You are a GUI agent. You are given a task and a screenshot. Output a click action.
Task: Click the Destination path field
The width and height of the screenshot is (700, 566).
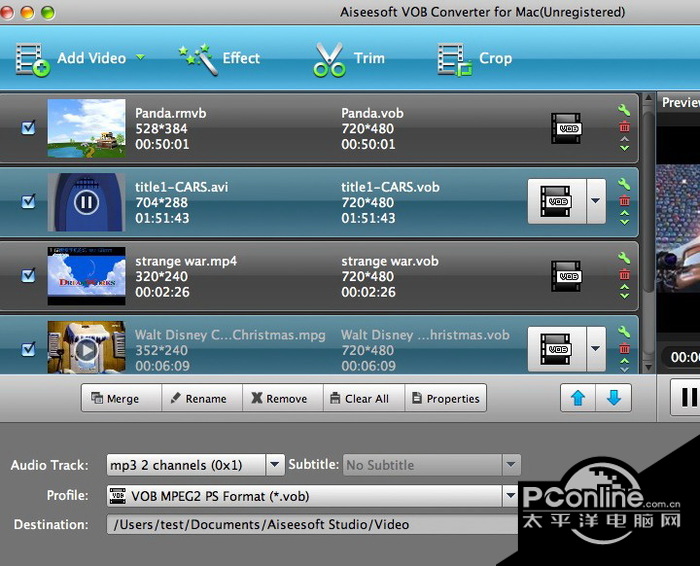pyautogui.click(x=312, y=524)
